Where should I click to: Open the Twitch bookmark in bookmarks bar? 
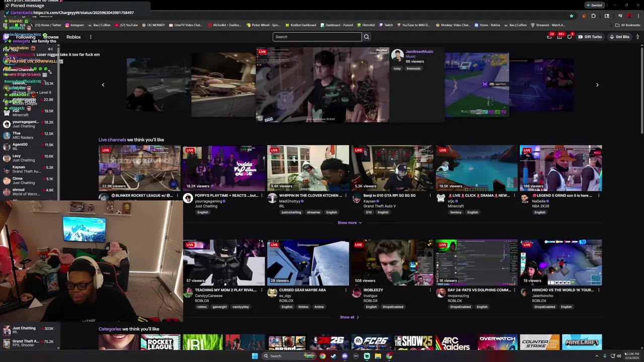point(386,25)
